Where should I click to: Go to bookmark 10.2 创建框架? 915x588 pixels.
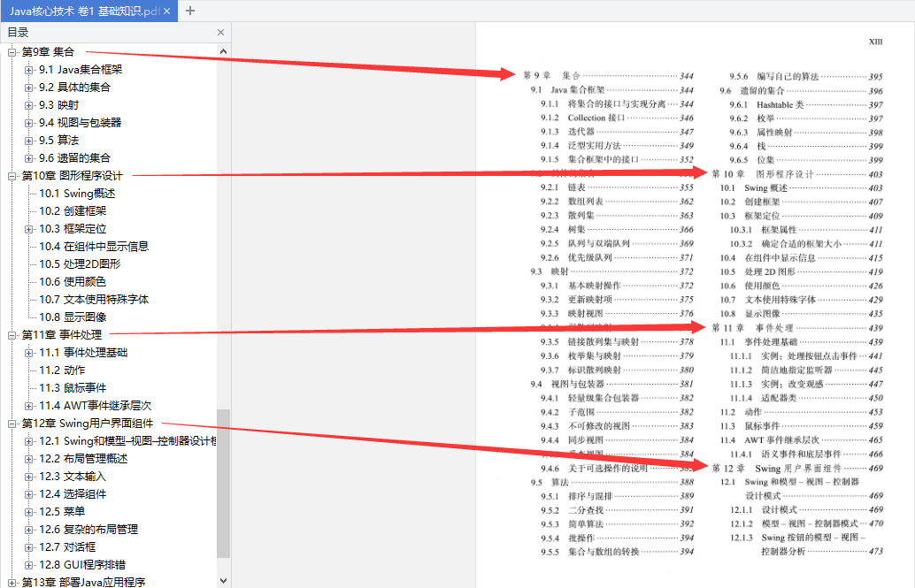click(x=73, y=211)
